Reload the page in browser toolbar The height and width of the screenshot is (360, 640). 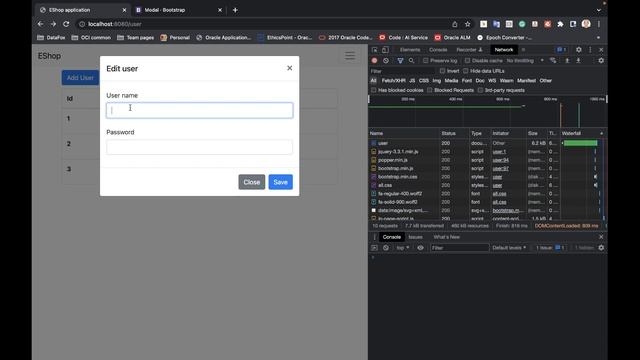pos(66,24)
